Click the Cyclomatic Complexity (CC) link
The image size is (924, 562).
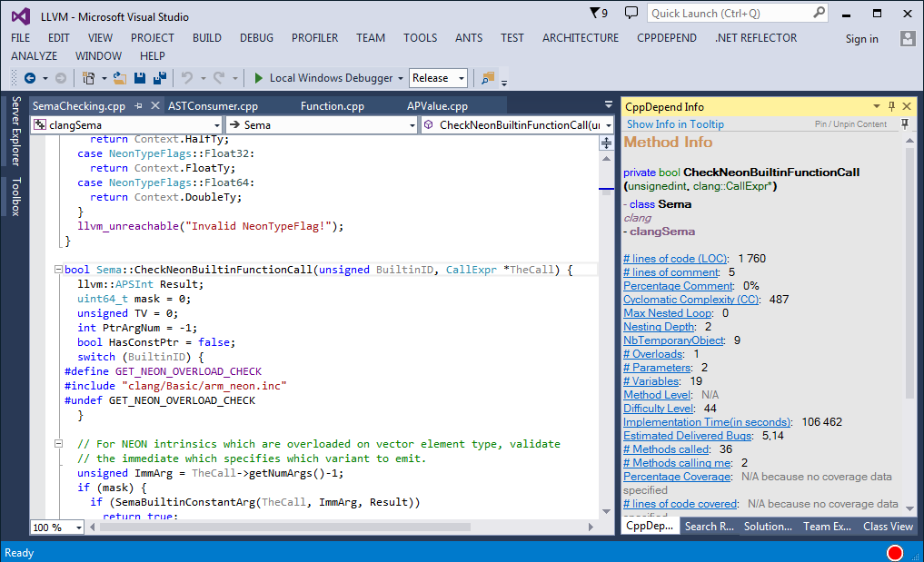pyautogui.click(x=691, y=300)
